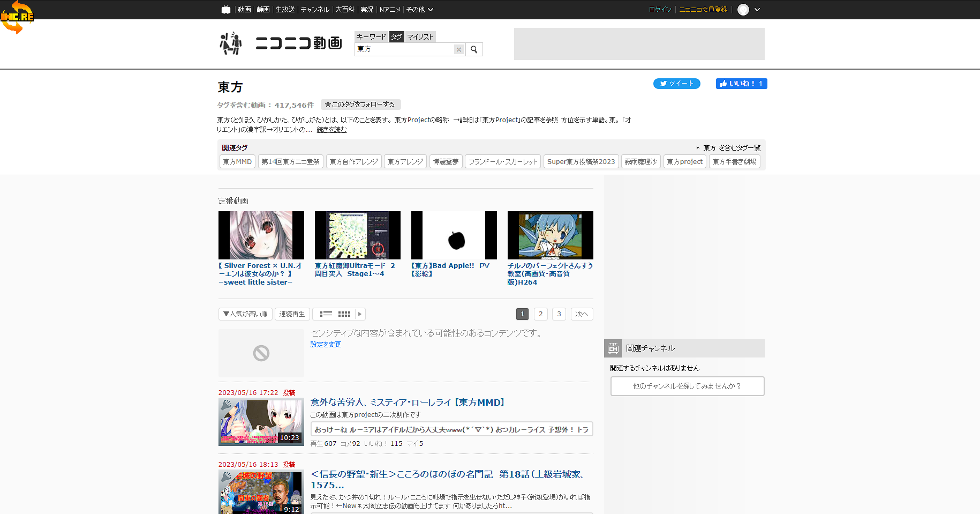Expand the view options arrow beside grid icon
Screen dimensions: 980x514
tap(360, 314)
